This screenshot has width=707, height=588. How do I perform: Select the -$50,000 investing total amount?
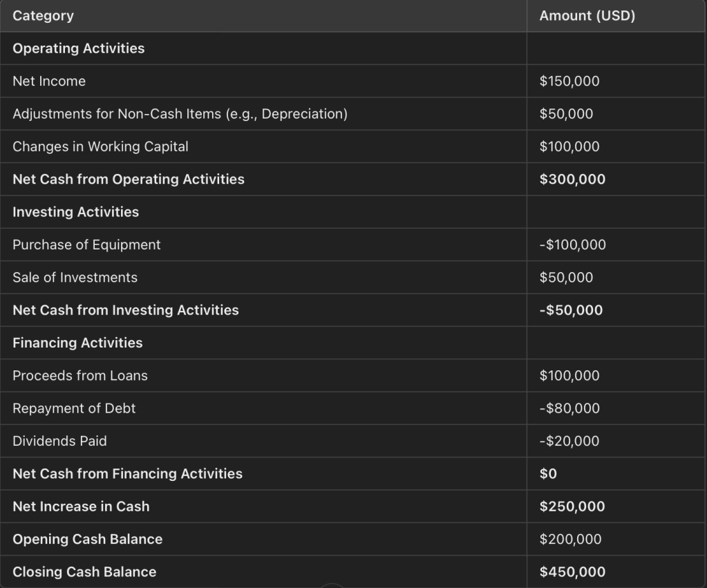[x=571, y=310]
